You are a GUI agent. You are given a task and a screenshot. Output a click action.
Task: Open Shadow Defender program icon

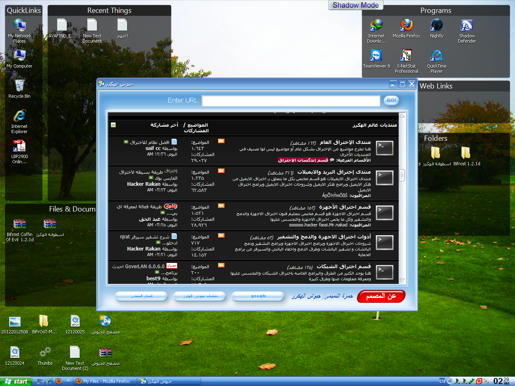pos(467,31)
